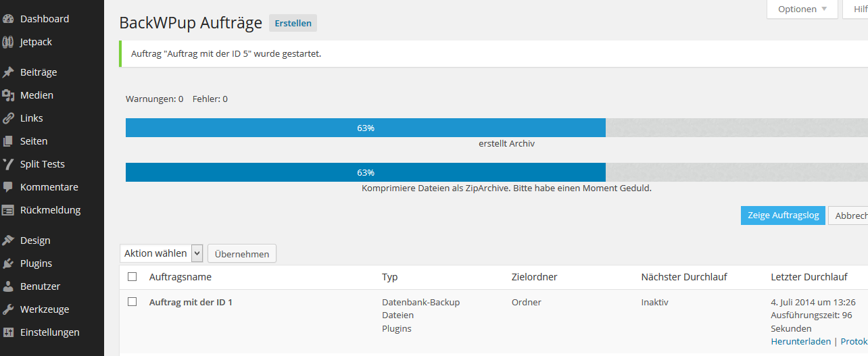Viewport: 868px width, 356px height.
Task: Click the BackWPup Aufträge page heading
Action: (x=191, y=23)
